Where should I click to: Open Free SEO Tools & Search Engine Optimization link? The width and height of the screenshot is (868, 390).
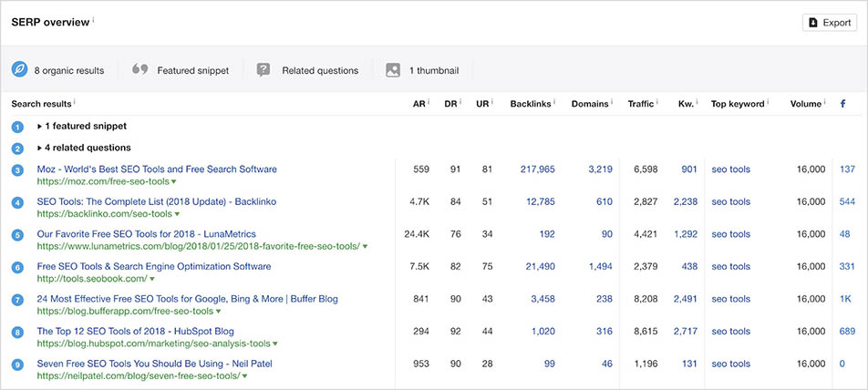pyautogui.click(x=154, y=266)
